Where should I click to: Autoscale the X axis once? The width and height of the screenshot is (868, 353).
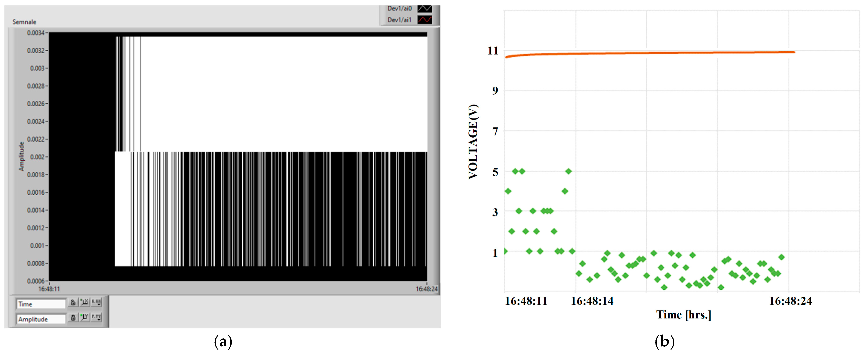(x=84, y=302)
